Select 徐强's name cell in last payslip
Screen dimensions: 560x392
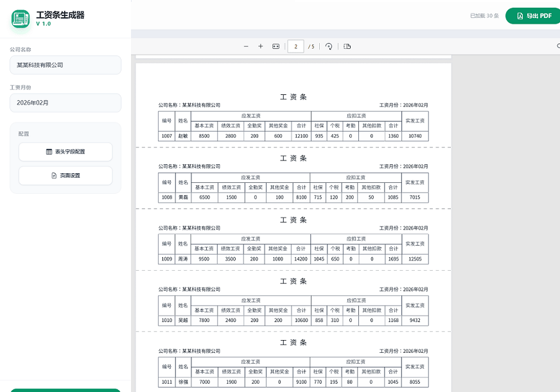pos(183,382)
